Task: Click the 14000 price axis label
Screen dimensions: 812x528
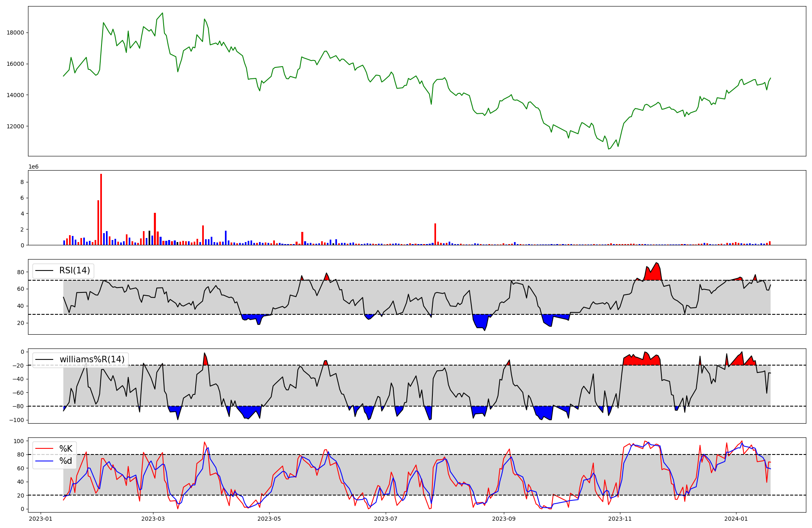Action: click(15, 95)
